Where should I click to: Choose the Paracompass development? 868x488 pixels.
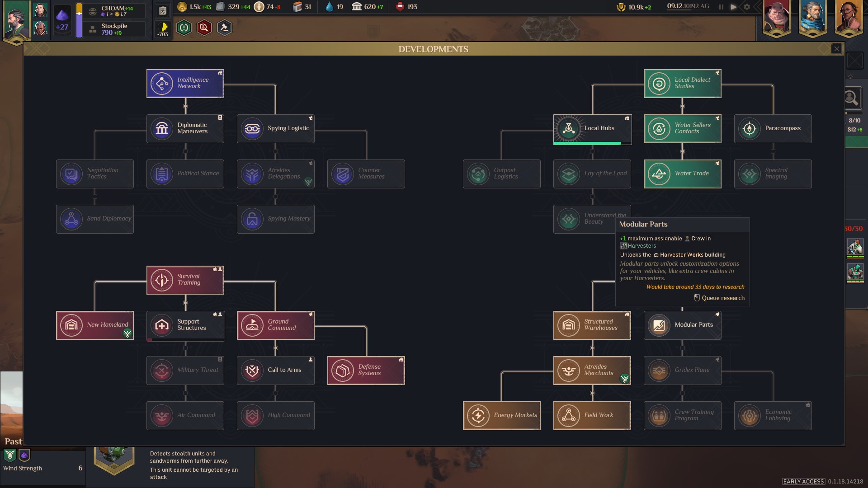pos(773,129)
